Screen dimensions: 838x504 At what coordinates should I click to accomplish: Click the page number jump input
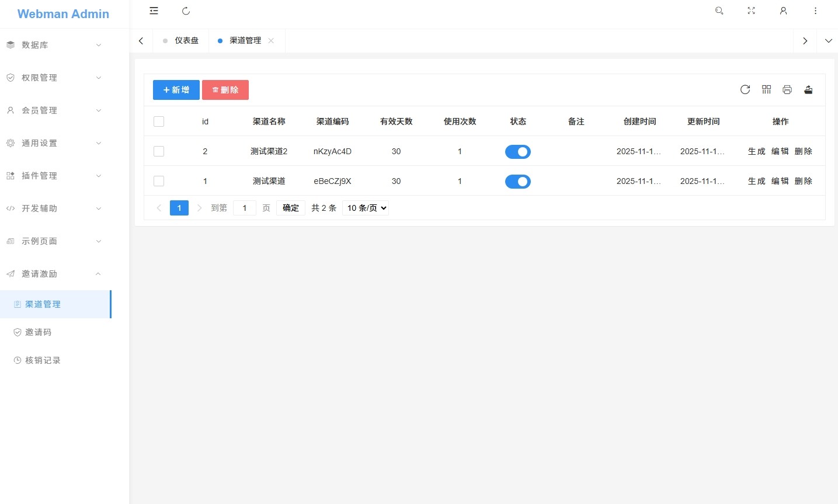(244, 208)
